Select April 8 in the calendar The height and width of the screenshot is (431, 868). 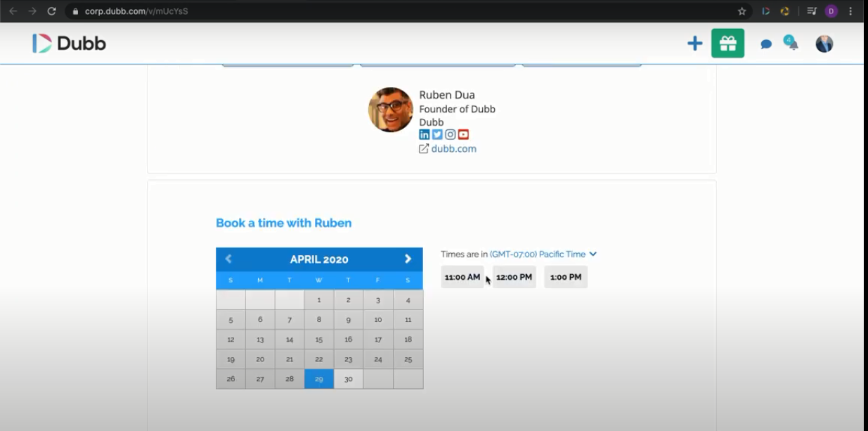tap(319, 320)
